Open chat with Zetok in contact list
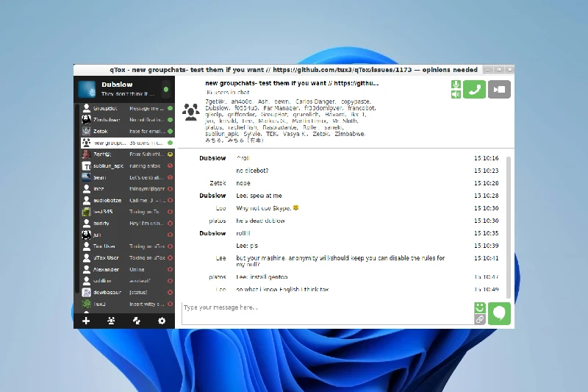 127,132
